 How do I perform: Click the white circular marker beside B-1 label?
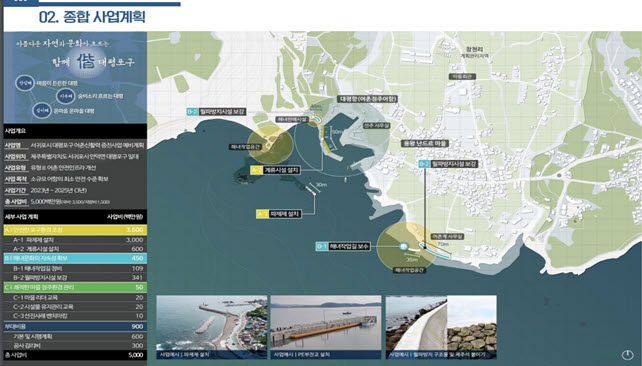404,246
